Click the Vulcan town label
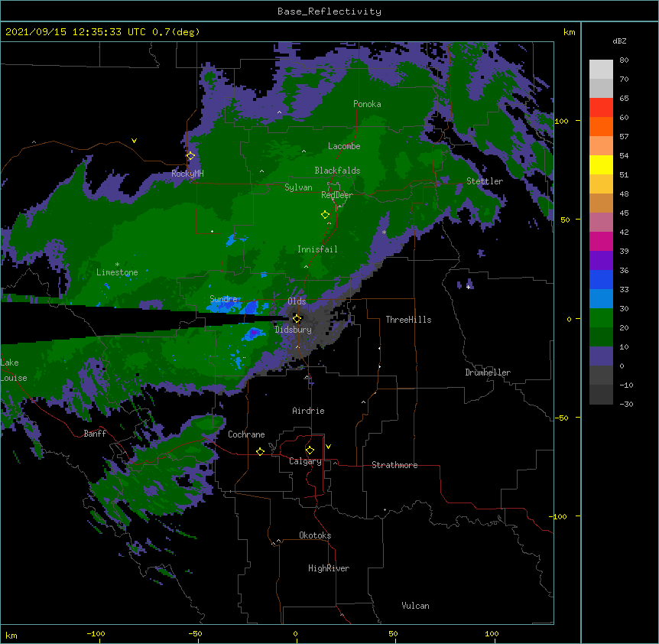 (x=415, y=606)
